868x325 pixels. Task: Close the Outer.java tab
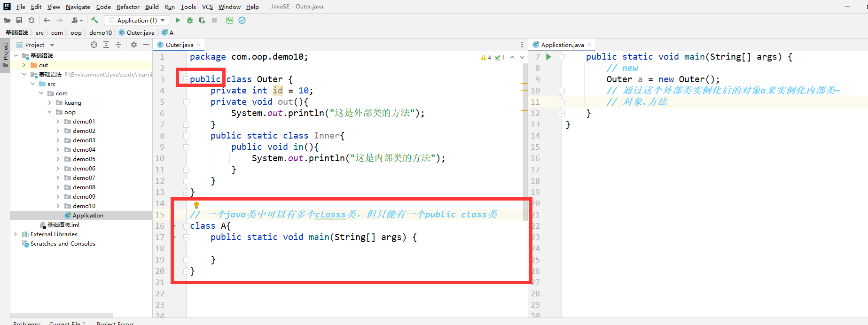[x=199, y=45]
